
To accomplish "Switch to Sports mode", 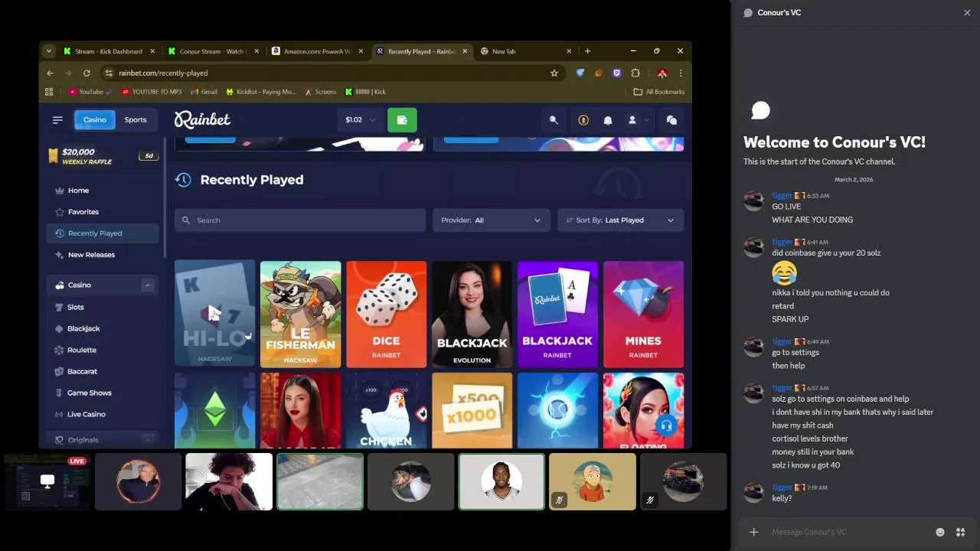I will point(136,119).
